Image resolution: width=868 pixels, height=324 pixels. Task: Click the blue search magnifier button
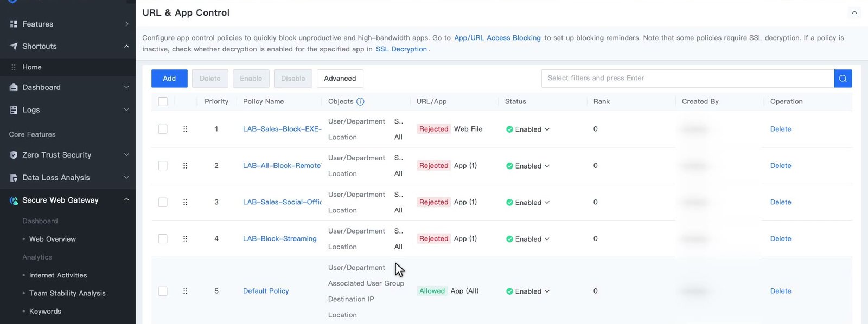tap(843, 79)
